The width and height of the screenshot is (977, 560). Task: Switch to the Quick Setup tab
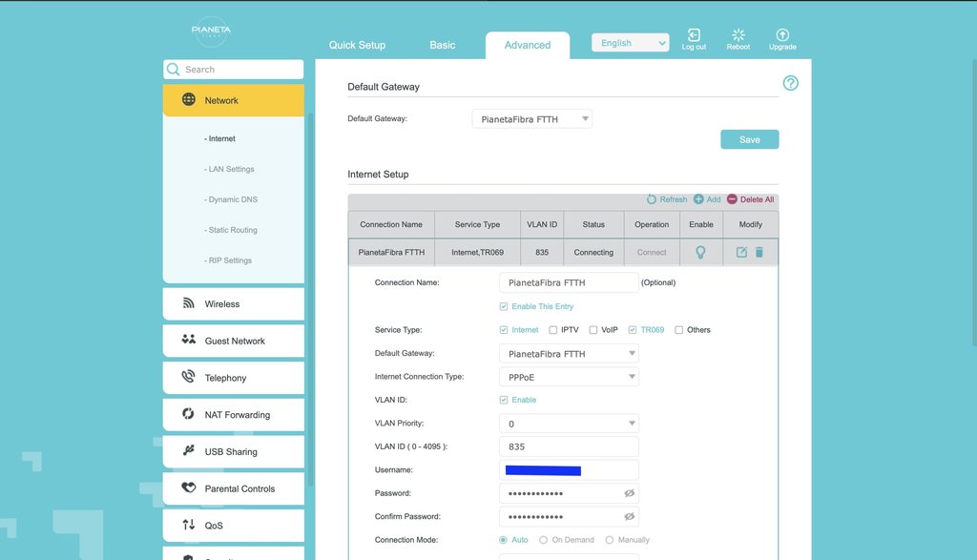coord(357,45)
